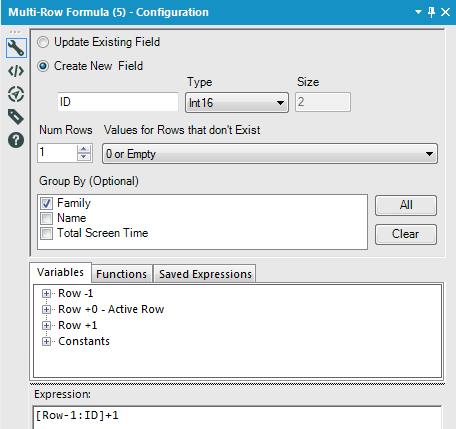The height and width of the screenshot is (429, 456).
Task: Open the Help question mark icon
Action: [16, 140]
